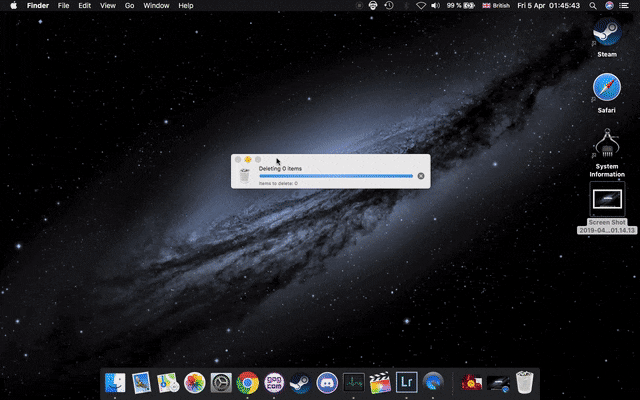The height and width of the screenshot is (400, 640).
Task: Open System Preferences gear in dock
Action: (x=221, y=383)
